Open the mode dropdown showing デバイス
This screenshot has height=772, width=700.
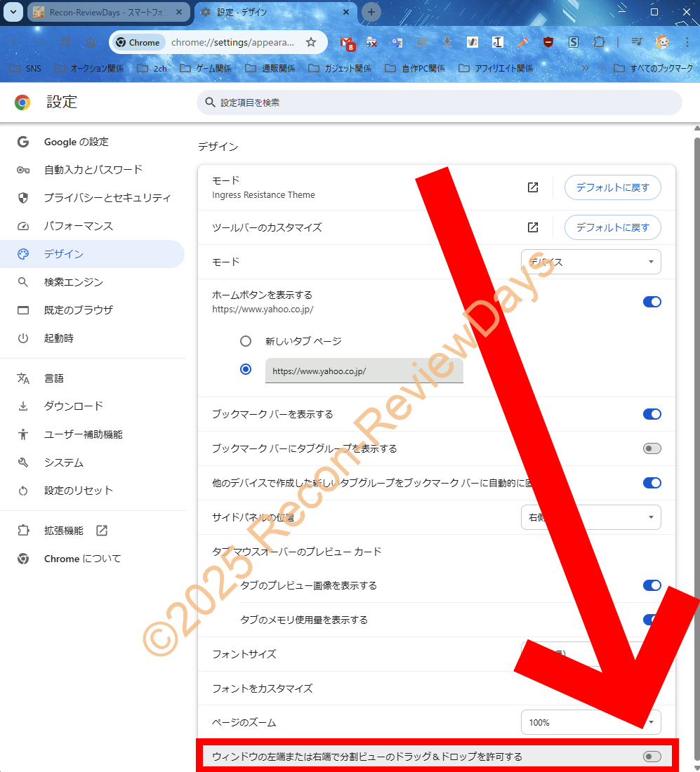click(590, 262)
